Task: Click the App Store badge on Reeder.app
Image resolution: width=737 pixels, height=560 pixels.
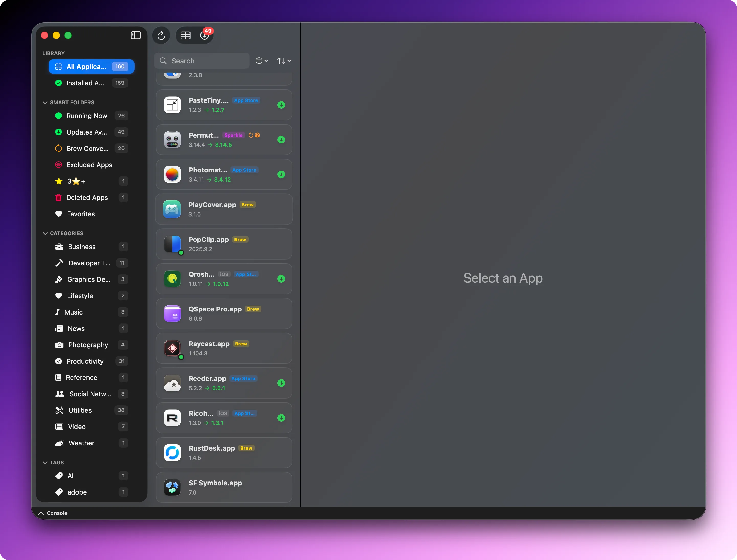Action: tap(243, 378)
